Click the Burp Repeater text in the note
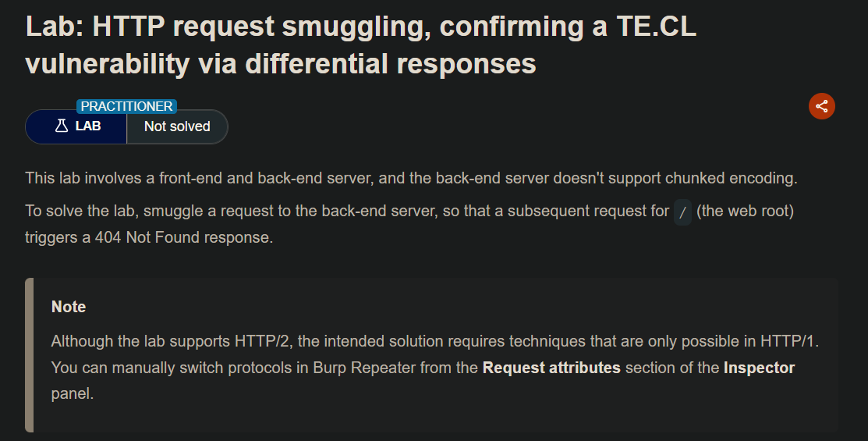The image size is (868, 441). [x=366, y=368]
